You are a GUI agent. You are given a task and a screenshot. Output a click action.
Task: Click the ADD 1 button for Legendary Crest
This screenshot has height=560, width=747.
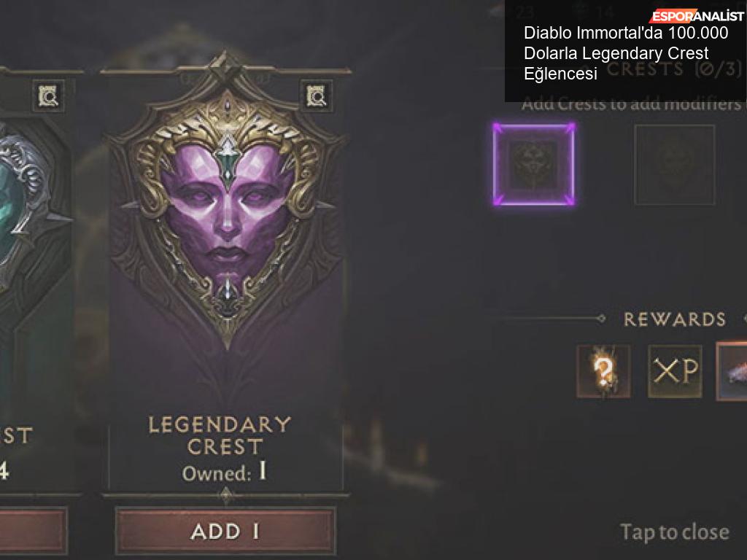click(225, 531)
